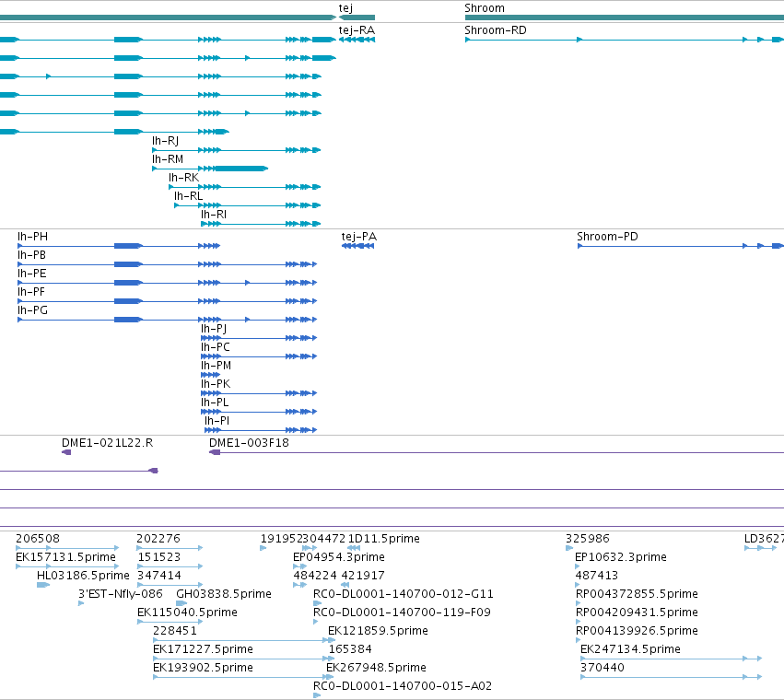The height and width of the screenshot is (700, 784).
Task: Select EST EK157131.5prime
Action: pos(65,557)
